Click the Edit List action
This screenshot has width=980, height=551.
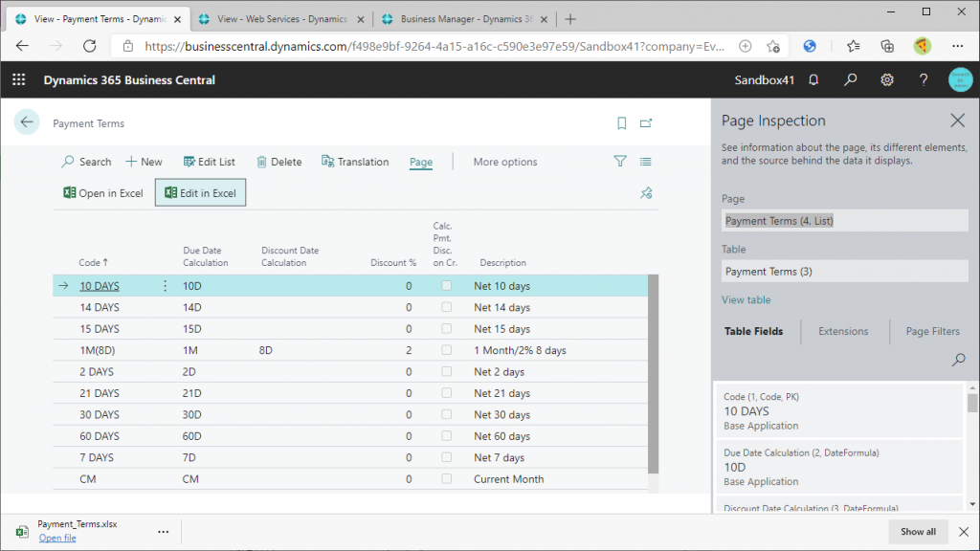209,162
